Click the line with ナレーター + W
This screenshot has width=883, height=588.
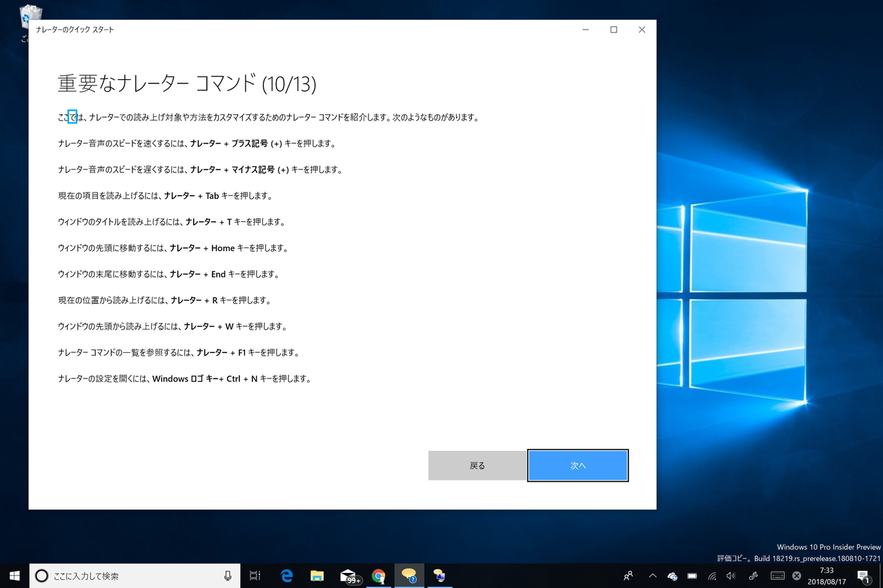(172, 327)
